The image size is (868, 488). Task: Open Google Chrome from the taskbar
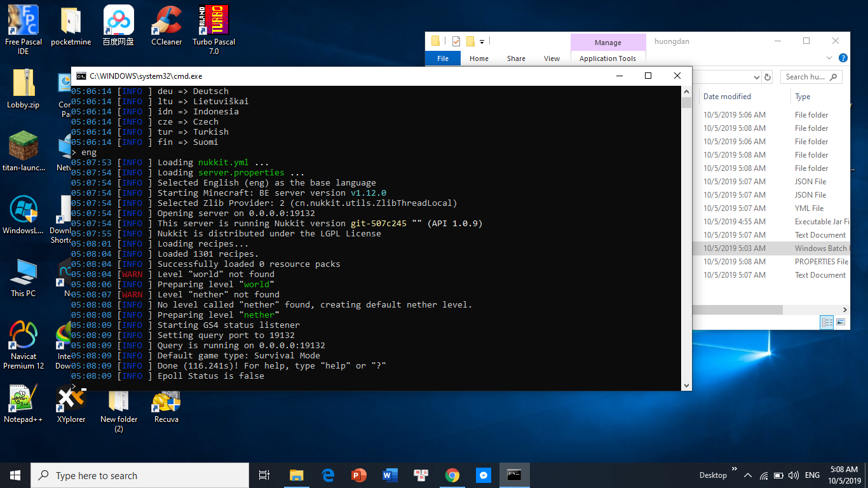[x=452, y=475]
